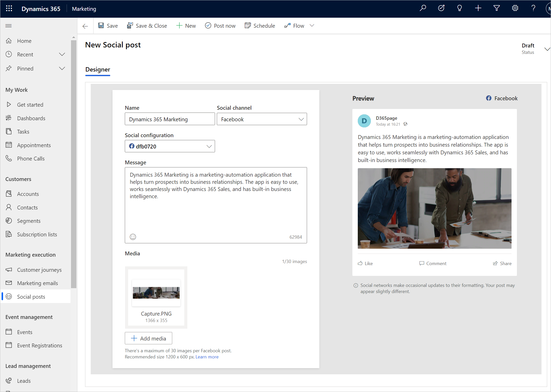Click the emoji smiley icon in message
Image resolution: width=551 pixels, height=392 pixels.
(x=133, y=236)
